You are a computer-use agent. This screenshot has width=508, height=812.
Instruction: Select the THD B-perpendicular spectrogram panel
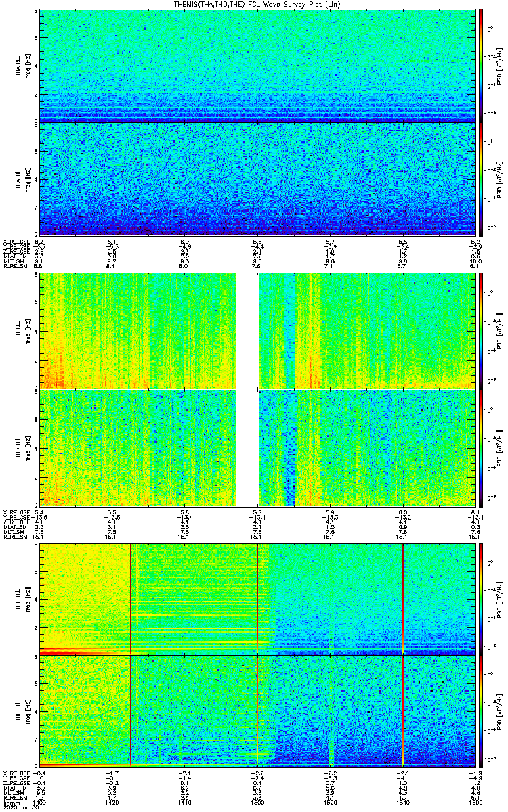[257, 331]
